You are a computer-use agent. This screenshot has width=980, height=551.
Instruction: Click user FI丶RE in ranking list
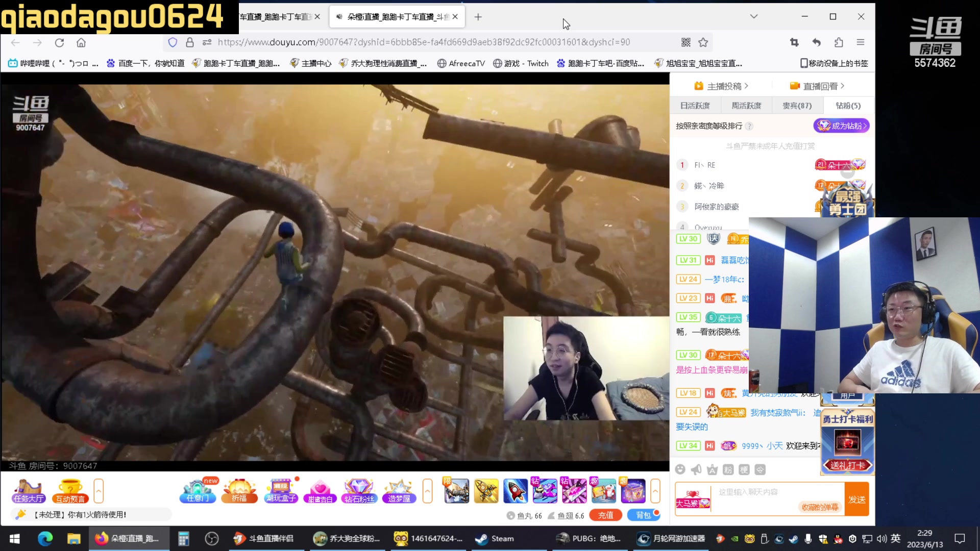[704, 165]
